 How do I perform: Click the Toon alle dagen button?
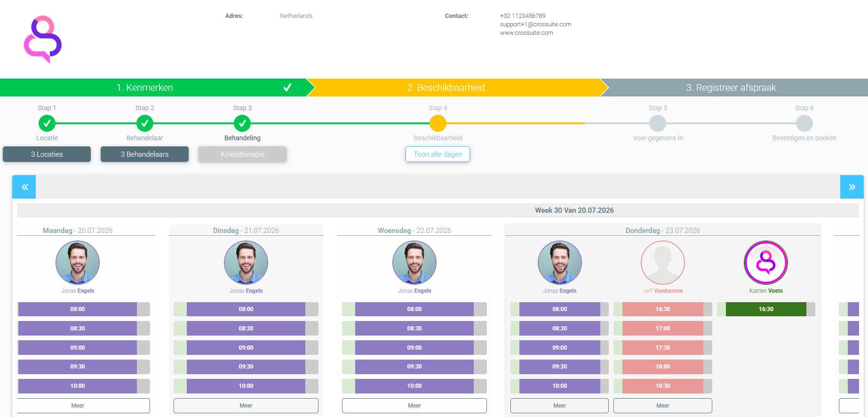(x=438, y=154)
